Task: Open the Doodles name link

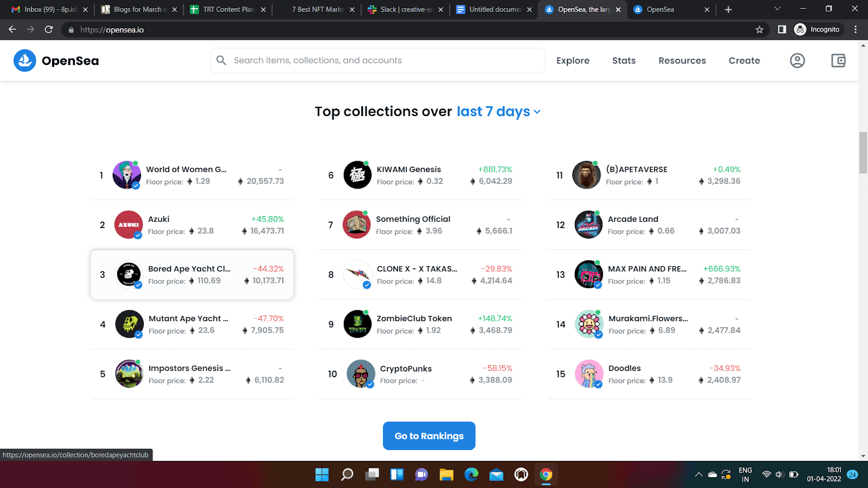Action: click(624, 368)
